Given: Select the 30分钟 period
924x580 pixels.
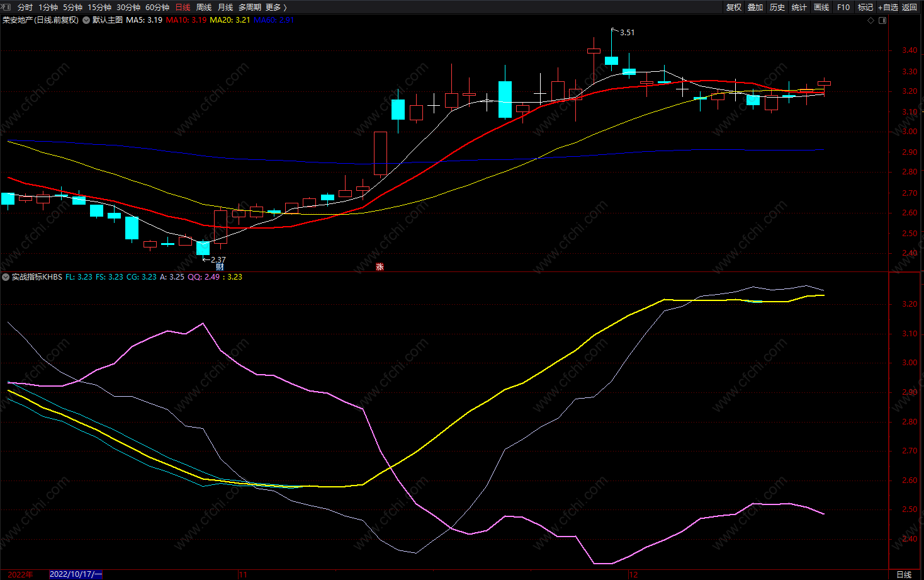Looking at the screenshot, I should (x=128, y=8).
